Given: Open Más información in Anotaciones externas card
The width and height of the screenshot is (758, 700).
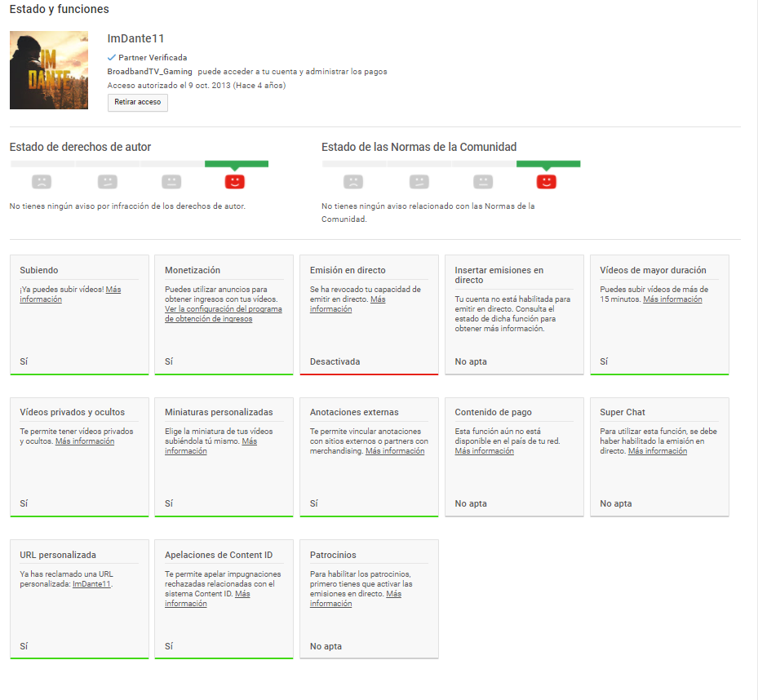Looking at the screenshot, I should click(395, 451).
